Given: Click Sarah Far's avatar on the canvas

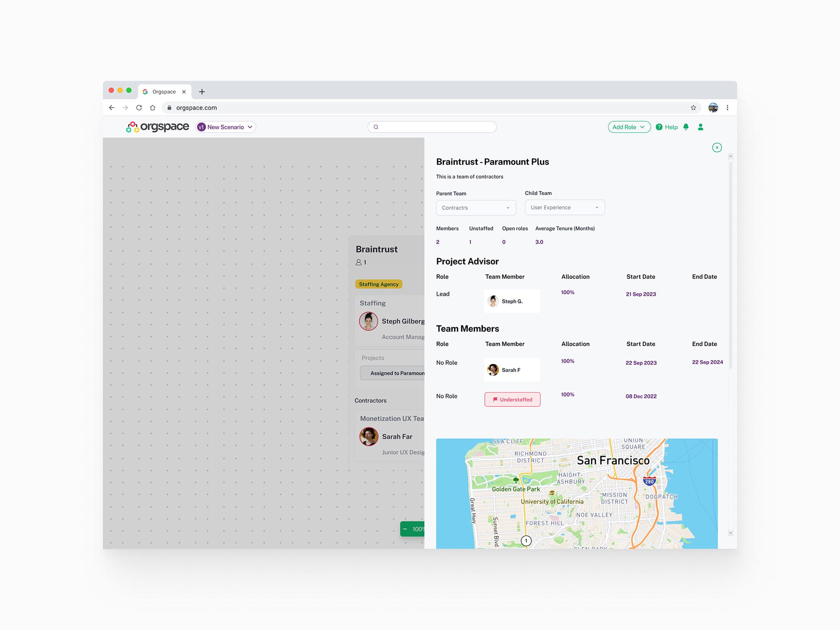Looking at the screenshot, I should pyautogui.click(x=369, y=437).
